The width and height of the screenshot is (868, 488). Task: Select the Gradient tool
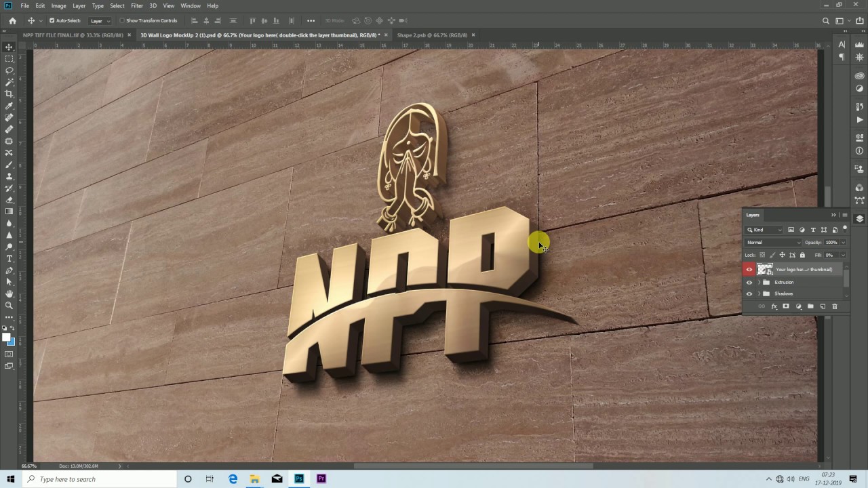pyautogui.click(x=9, y=211)
